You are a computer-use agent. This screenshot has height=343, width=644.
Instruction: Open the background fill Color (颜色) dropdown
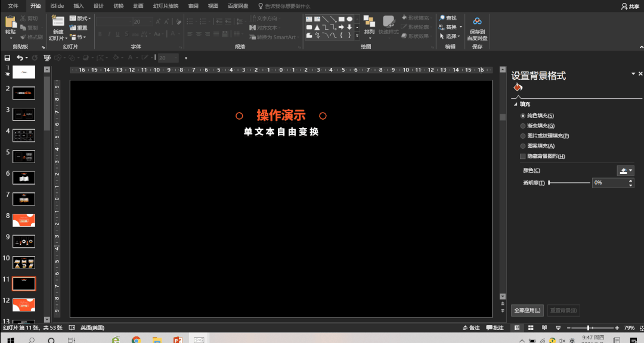click(x=625, y=170)
